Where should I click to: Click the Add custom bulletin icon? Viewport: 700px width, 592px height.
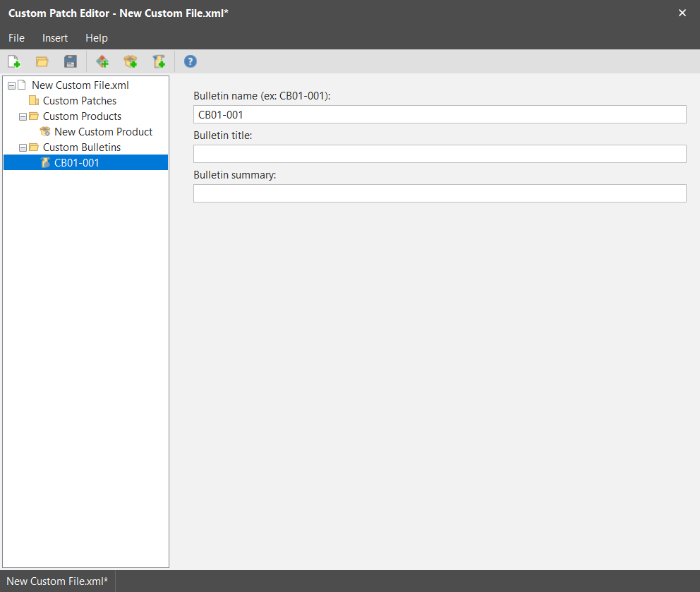click(x=159, y=61)
